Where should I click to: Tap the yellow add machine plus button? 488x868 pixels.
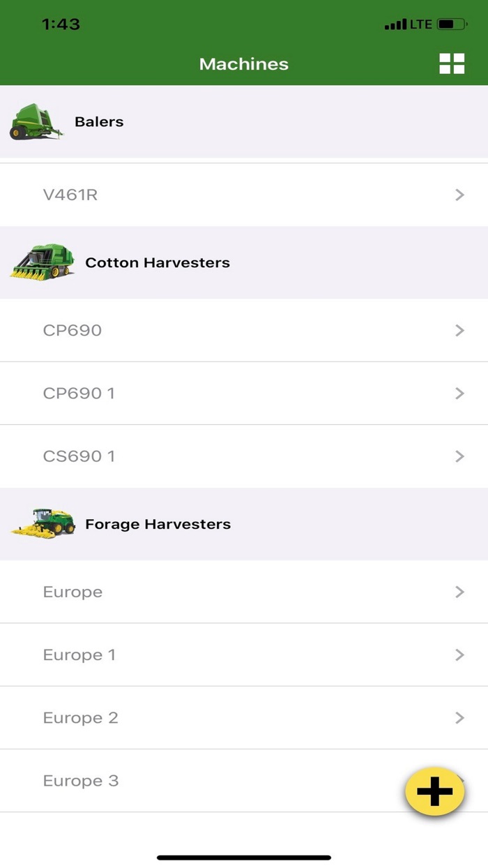click(x=434, y=791)
